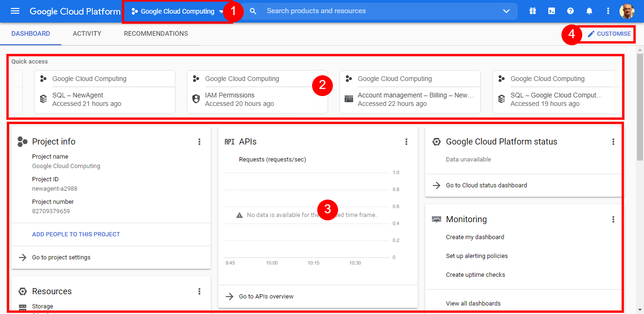Click the SQL – NewAgent stack icon
This screenshot has height=314, width=644.
click(x=43, y=99)
